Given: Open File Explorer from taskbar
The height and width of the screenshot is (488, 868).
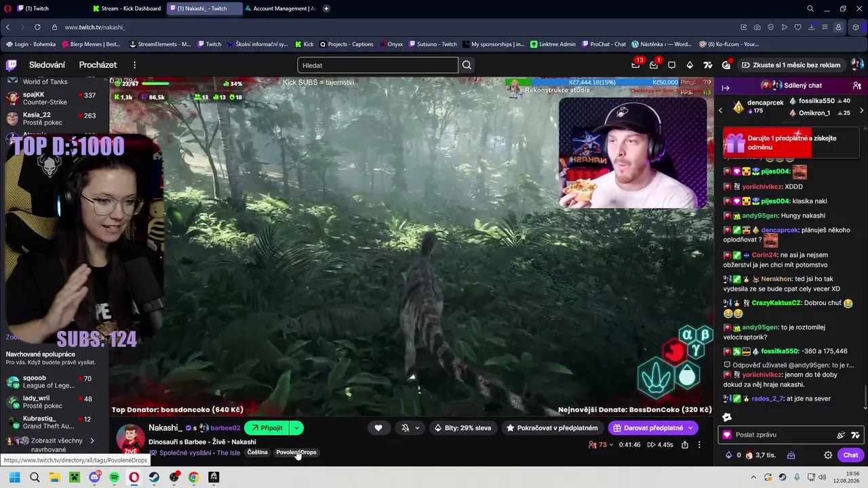Looking at the screenshot, I should pyautogui.click(x=54, y=477).
